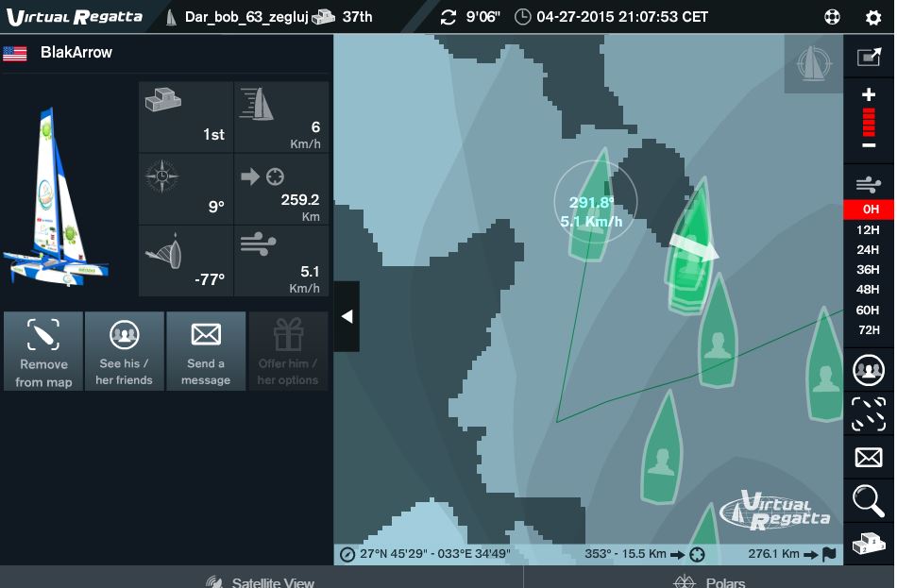897x588 pixels.
Task: Click the target icon after 15.5 Km
Action: point(698,554)
